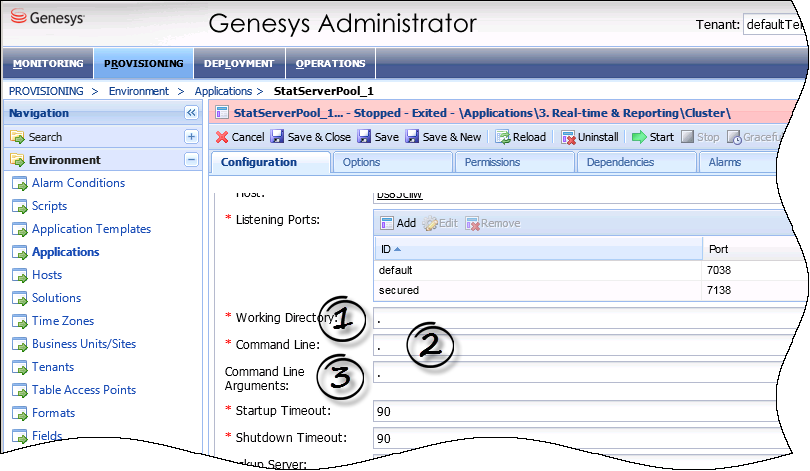Viewport: 810px width, 471px height.
Task: Click the Applications breadcrumb link
Action: (223, 91)
